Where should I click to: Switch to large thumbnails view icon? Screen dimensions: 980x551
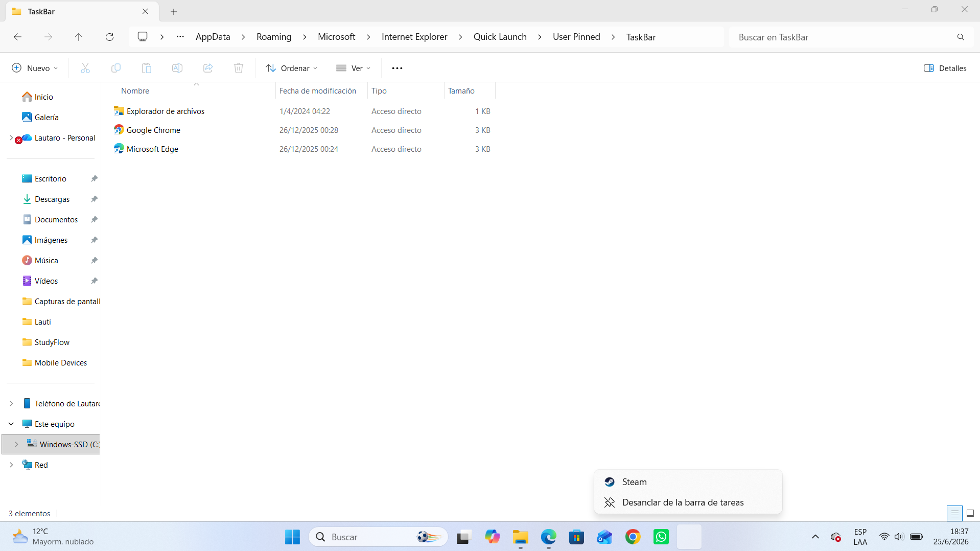coord(970,513)
